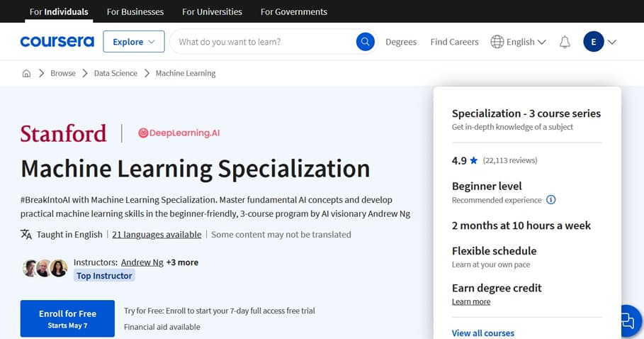The width and height of the screenshot is (644, 339).
Task: Expand the user profile menu
Action: (599, 42)
